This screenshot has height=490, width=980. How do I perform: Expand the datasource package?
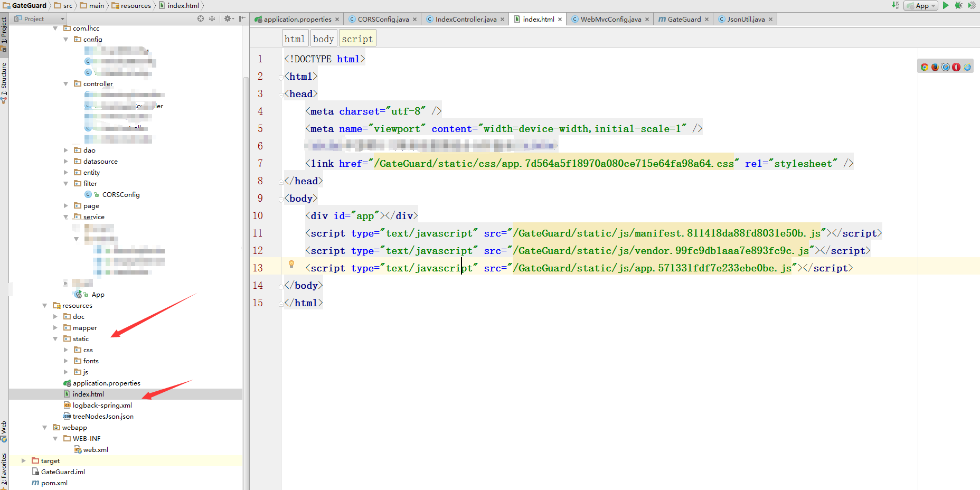click(65, 162)
